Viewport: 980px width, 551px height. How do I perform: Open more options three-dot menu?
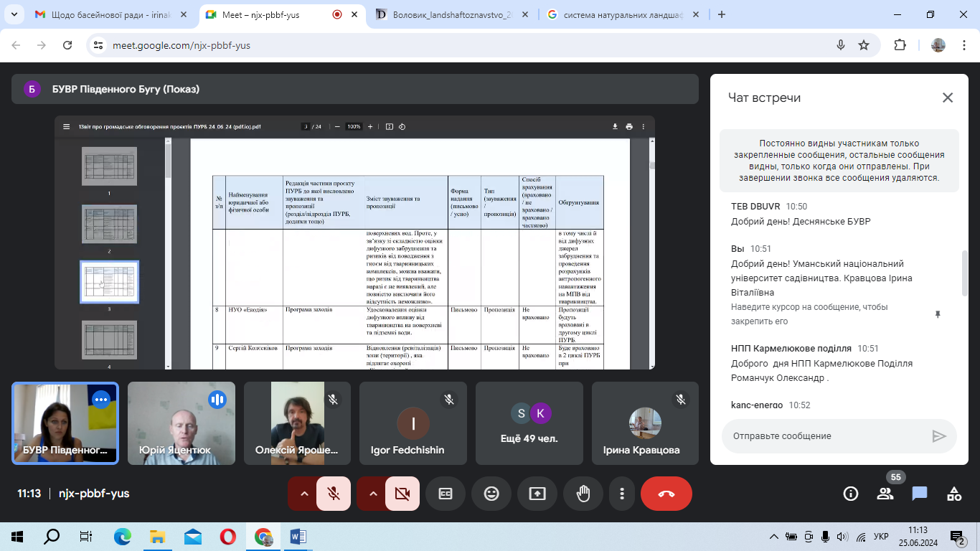(622, 494)
